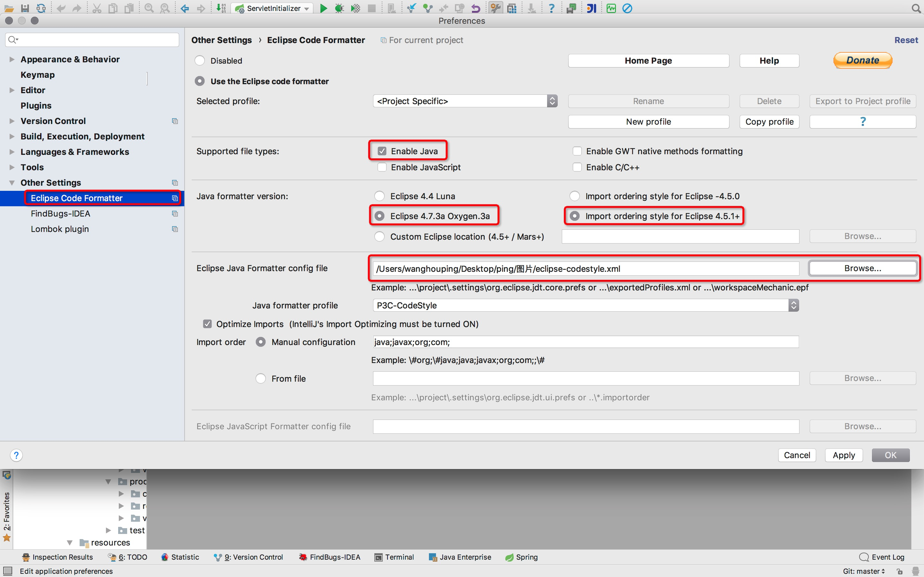924x577 pixels.
Task: Click the search magnifier at top right
Action: (x=916, y=8)
